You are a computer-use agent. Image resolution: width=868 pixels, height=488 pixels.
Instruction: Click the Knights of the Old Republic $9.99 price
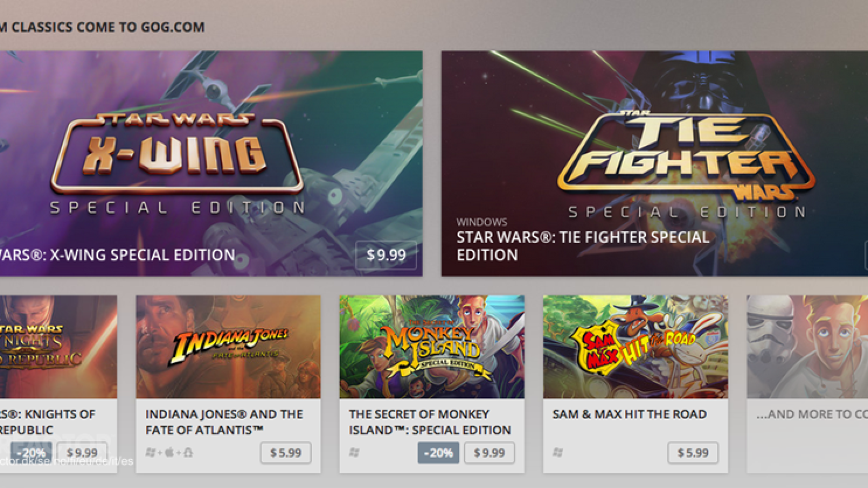coord(82,453)
